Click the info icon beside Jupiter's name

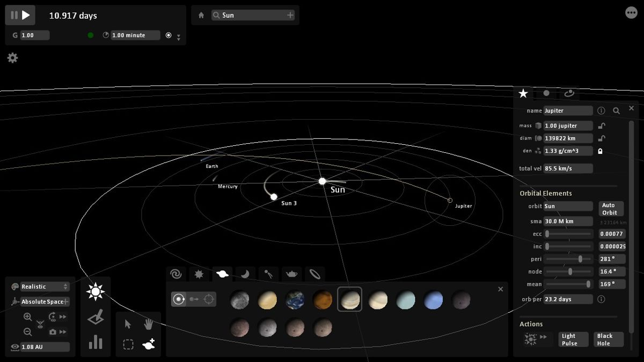[602, 110]
